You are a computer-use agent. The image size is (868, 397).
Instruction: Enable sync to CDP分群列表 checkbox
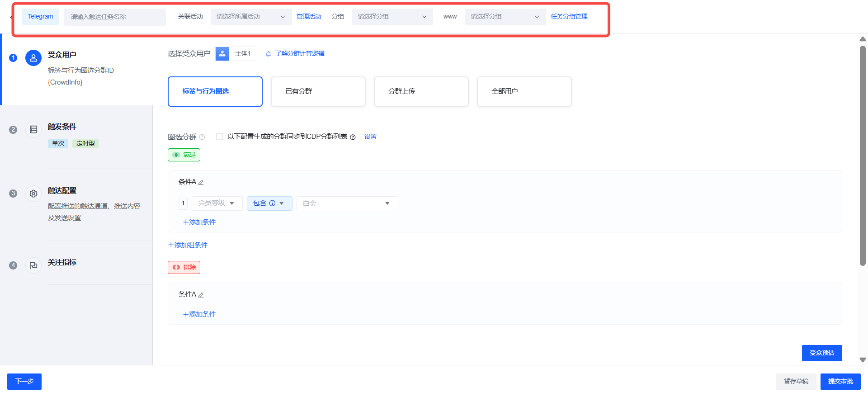point(220,137)
